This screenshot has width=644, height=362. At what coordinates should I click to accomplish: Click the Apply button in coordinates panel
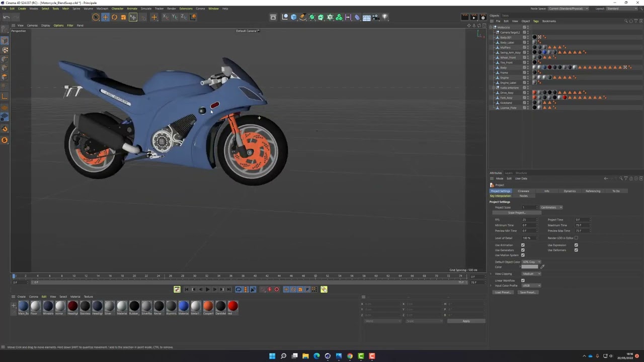tap(466, 321)
